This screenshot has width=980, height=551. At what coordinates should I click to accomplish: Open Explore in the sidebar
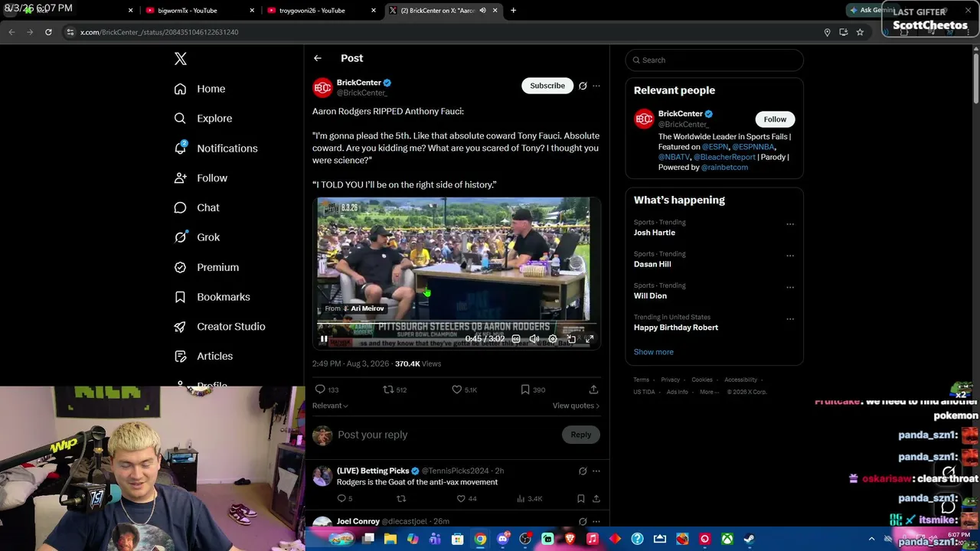click(203, 119)
